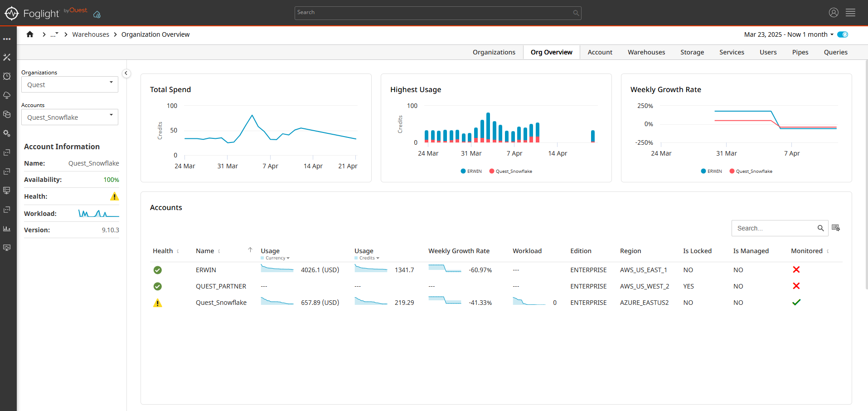Collapse the left panel with the chevron button

click(x=126, y=73)
